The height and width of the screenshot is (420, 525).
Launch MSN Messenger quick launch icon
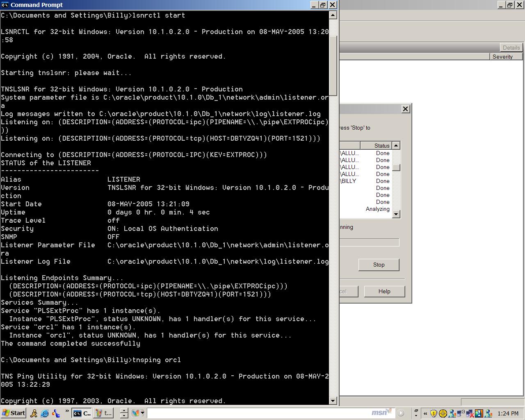click(x=55, y=413)
